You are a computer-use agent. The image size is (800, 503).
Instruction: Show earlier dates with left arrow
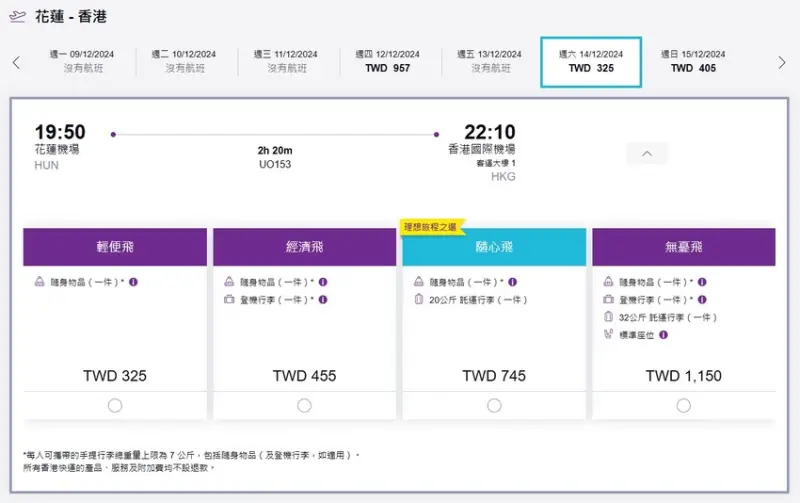coord(16,62)
